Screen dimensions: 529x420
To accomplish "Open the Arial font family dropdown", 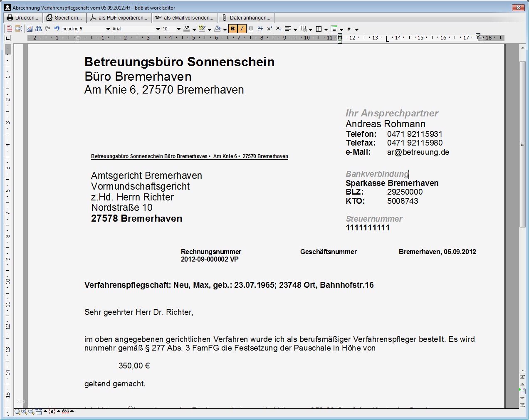I will (158, 29).
